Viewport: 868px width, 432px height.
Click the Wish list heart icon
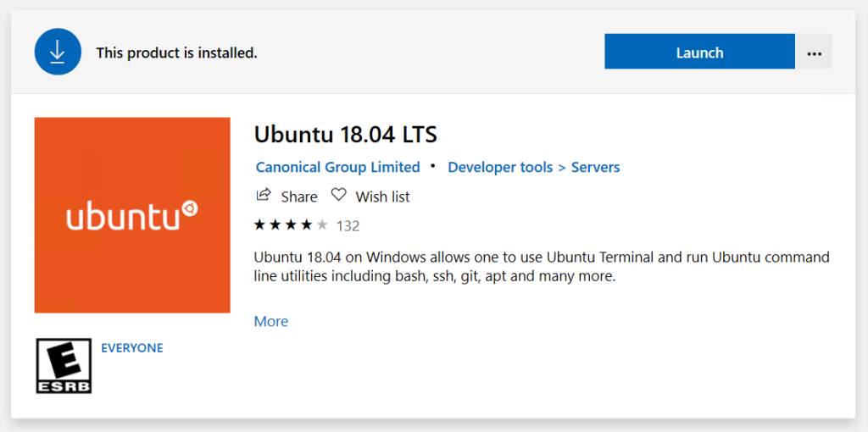pyautogui.click(x=338, y=195)
